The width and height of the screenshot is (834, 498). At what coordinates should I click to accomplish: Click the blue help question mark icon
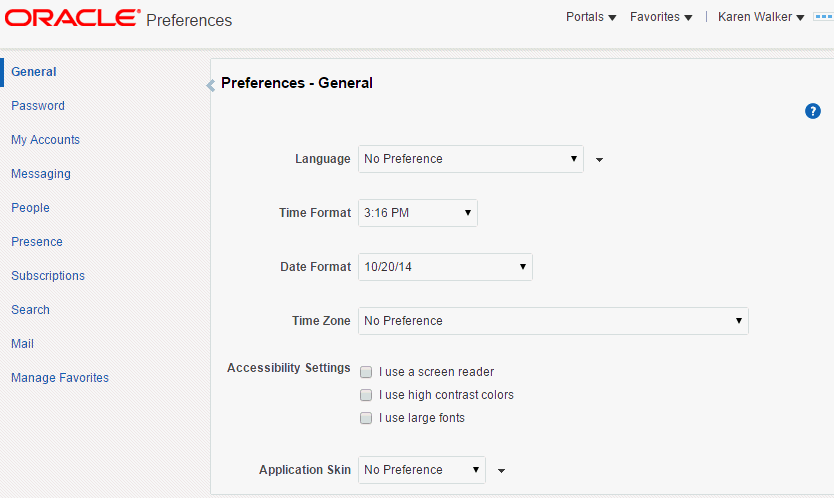pyautogui.click(x=813, y=111)
